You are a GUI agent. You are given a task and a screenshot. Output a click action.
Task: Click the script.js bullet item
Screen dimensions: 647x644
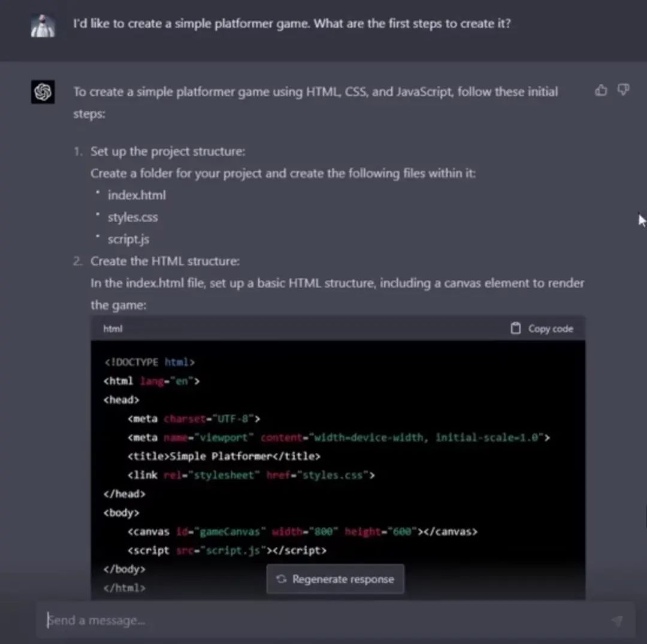tap(128, 239)
